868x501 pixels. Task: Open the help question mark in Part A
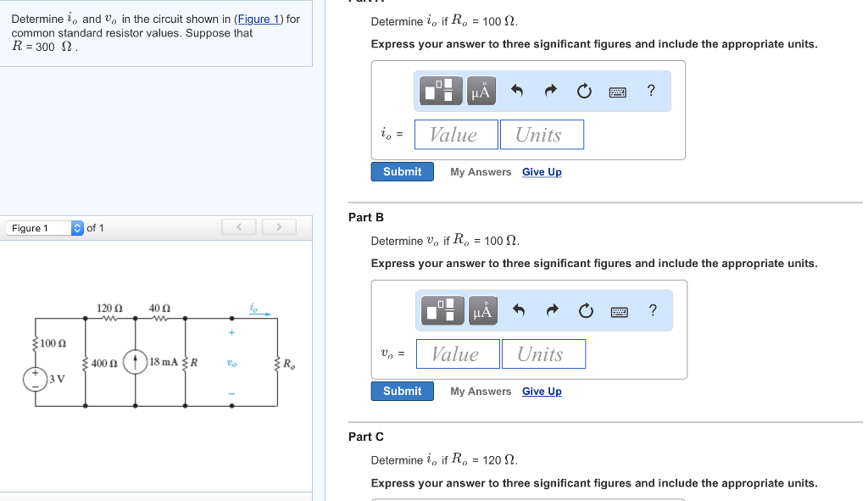click(650, 91)
